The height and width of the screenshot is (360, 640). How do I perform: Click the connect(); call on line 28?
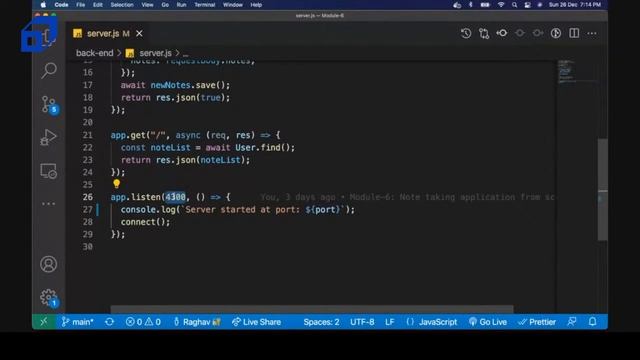145,222
